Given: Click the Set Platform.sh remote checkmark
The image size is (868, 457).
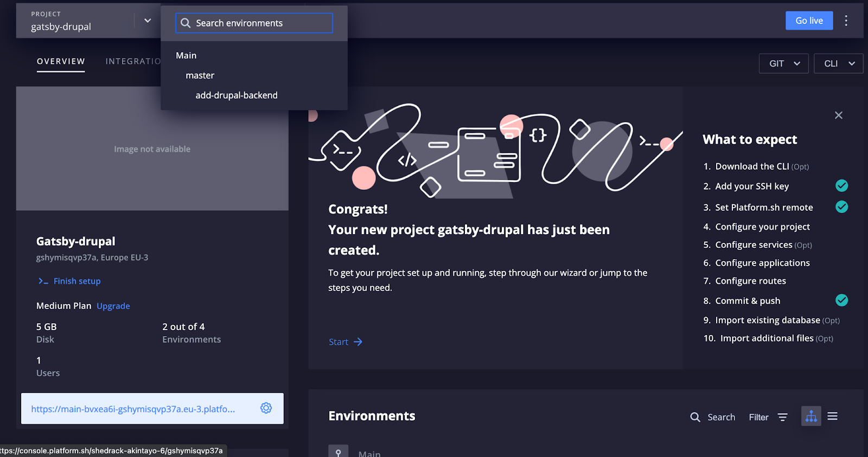Looking at the screenshot, I should [x=841, y=207].
